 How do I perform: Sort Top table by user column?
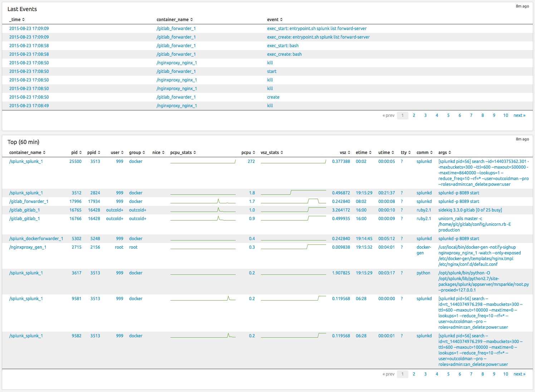[x=117, y=153]
